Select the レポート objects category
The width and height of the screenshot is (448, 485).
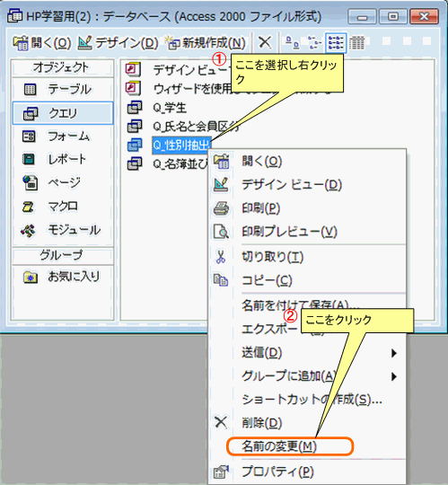tap(63, 159)
